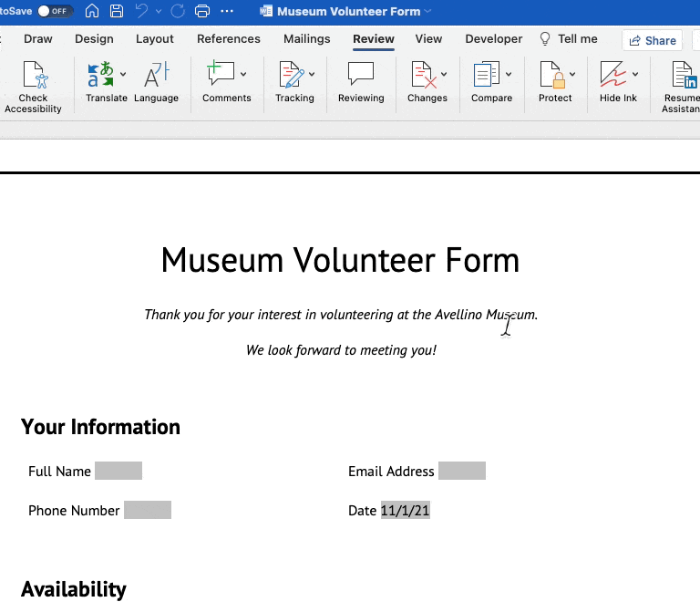Open the Resume Assistant

click(682, 75)
